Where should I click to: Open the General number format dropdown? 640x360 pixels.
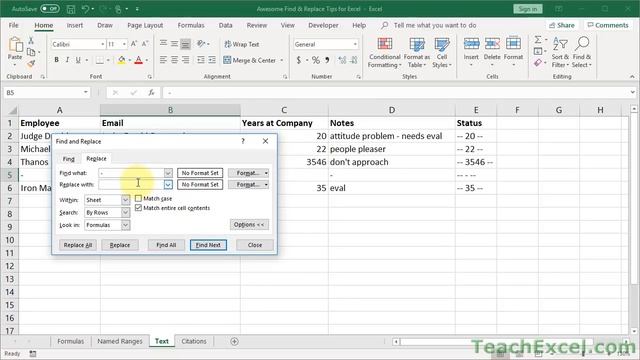(x=355, y=44)
